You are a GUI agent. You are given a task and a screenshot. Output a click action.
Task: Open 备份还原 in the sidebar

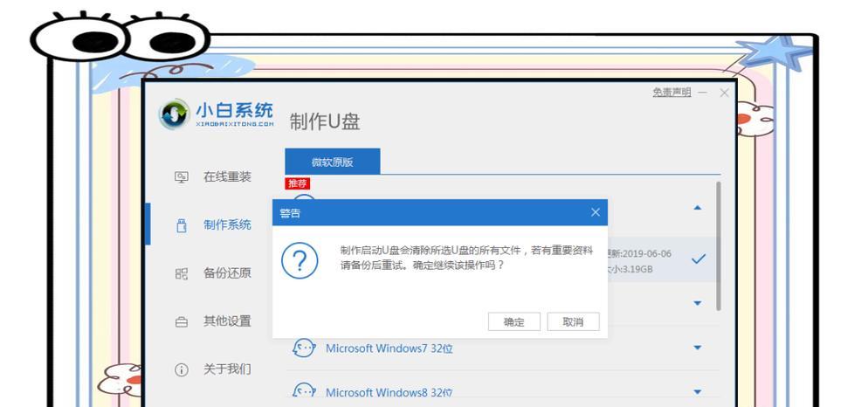click(x=228, y=273)
